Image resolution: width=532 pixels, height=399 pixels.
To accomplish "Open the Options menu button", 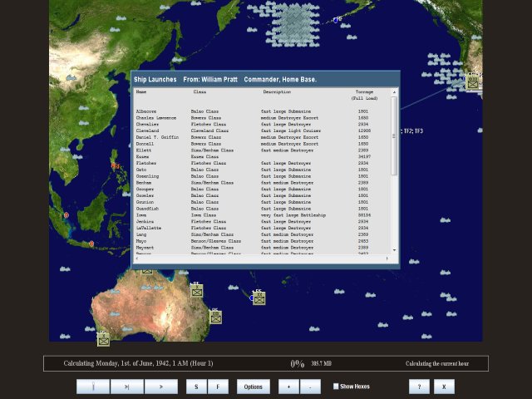I will click(x=253, y=387).
